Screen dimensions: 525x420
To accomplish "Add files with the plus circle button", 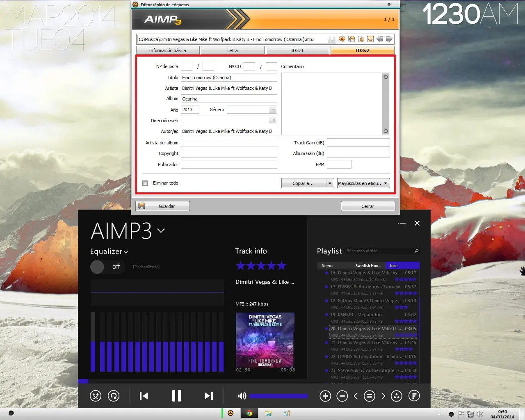I will pos(325,396).
